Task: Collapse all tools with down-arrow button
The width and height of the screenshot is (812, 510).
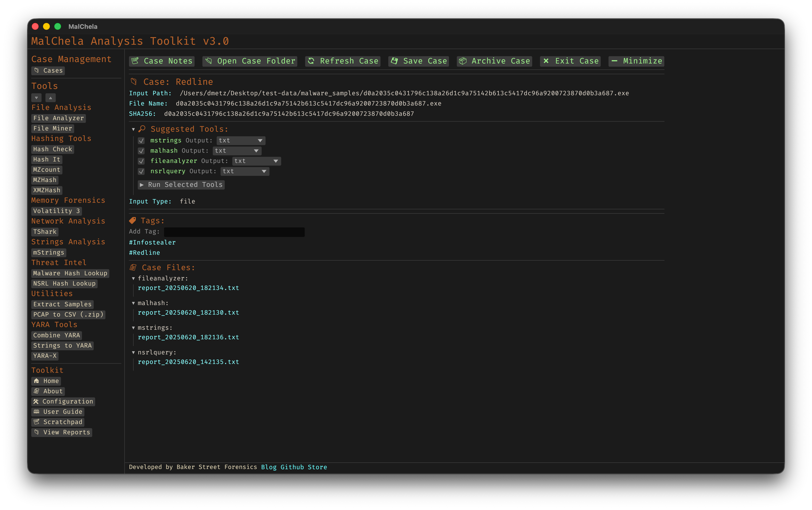Action: (x=36, y=98)
